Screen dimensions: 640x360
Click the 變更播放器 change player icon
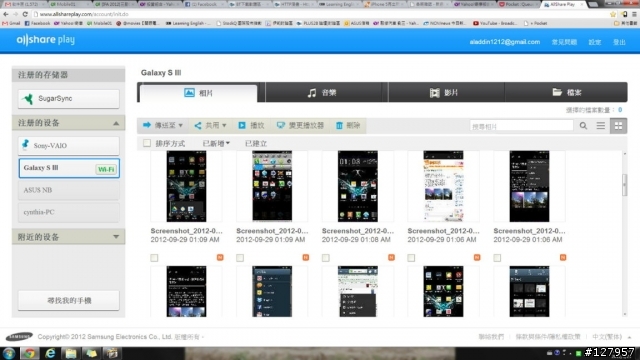coord(280,125)
